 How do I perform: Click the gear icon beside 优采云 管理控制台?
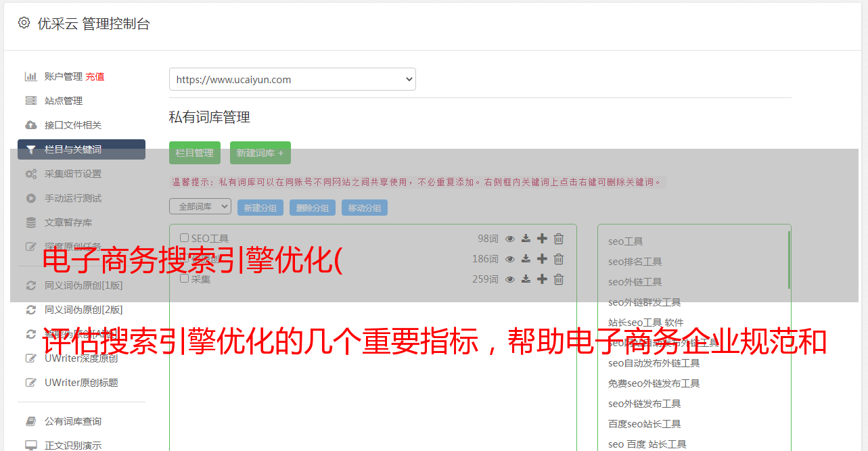[24, 23]
